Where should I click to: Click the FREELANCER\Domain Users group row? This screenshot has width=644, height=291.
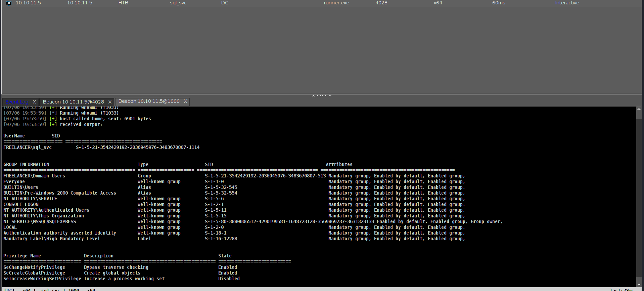(x=234, y=176)
